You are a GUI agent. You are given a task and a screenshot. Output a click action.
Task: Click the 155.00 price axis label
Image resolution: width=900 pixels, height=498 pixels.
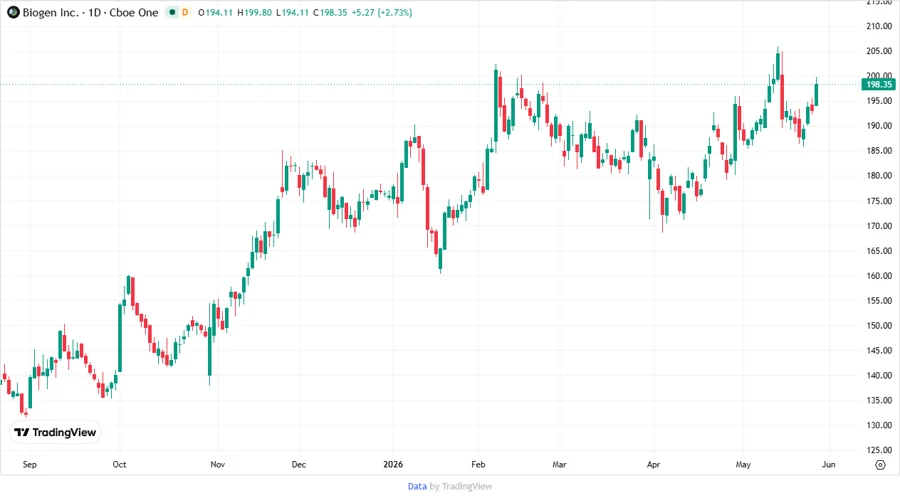[x=879, y=301]
